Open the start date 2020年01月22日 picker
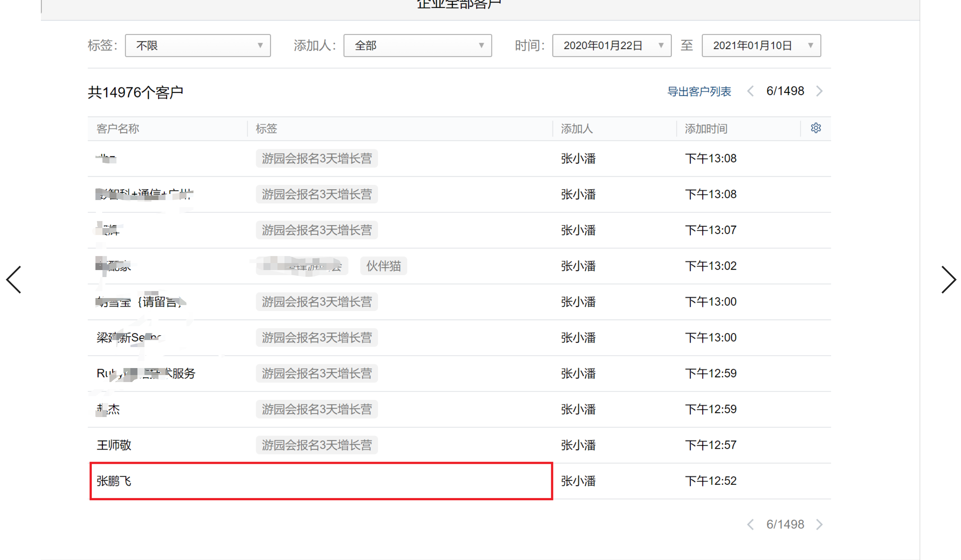 (x=611, y=46)
